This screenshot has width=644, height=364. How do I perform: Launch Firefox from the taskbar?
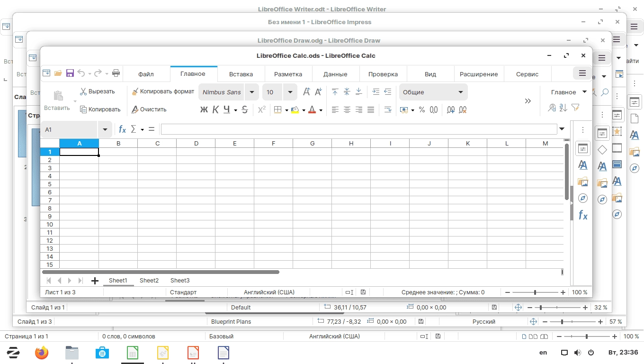tap(42, 353)
